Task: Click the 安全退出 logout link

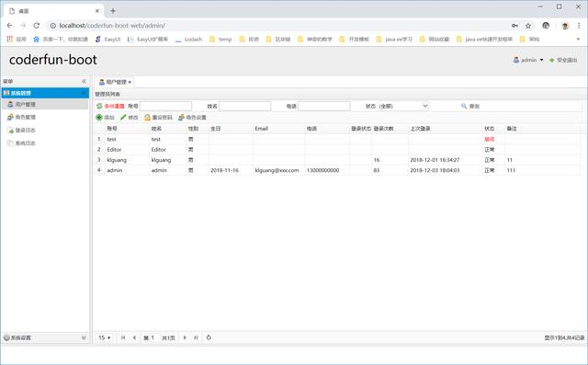Action: coord(563,60)
